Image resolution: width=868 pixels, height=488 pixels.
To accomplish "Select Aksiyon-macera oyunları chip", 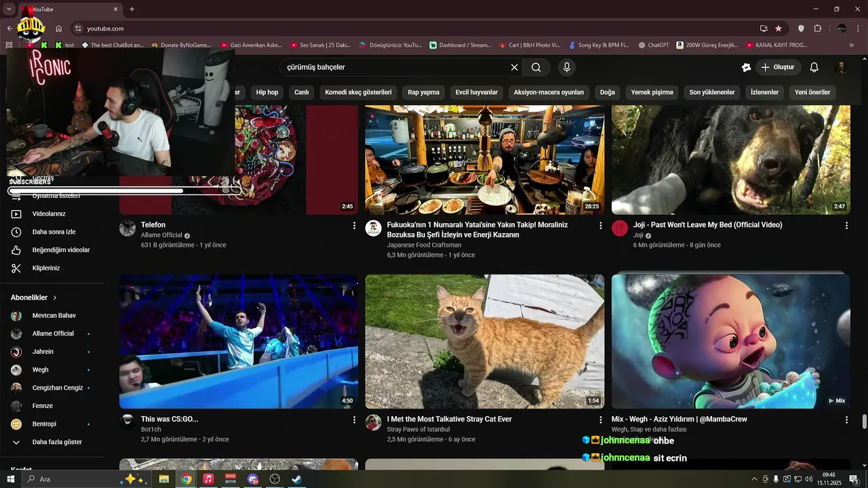I will pos(549,92).
